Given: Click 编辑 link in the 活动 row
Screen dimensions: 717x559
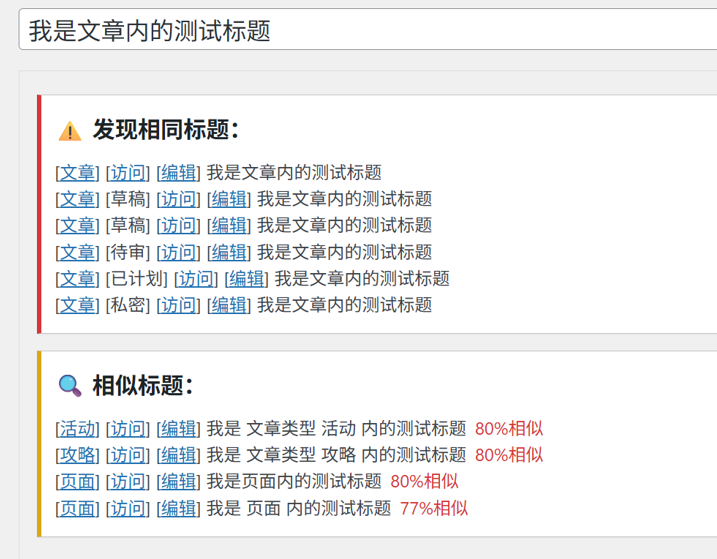Looking at the screenshot, I should (178, 429).
